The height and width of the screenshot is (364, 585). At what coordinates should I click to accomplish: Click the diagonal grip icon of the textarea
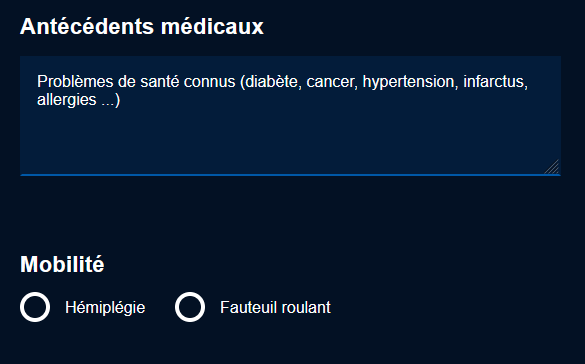pos(552,167)
